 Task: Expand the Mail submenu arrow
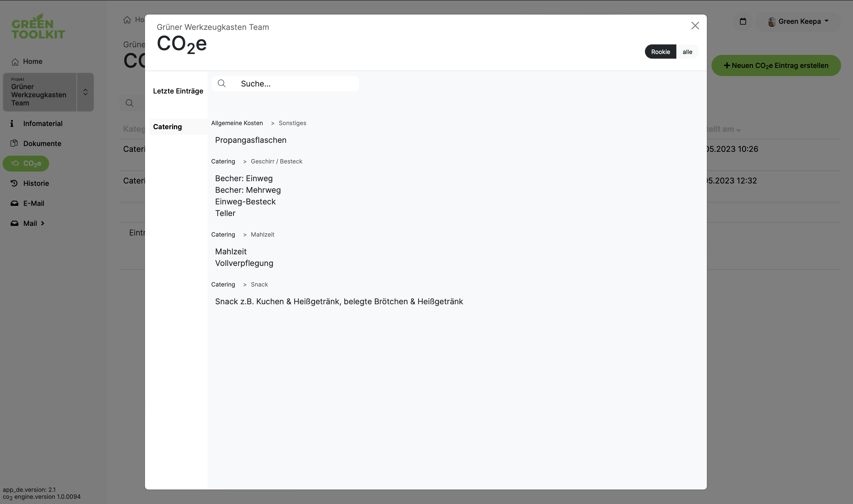pyautogui.click(x=43, y=224)
